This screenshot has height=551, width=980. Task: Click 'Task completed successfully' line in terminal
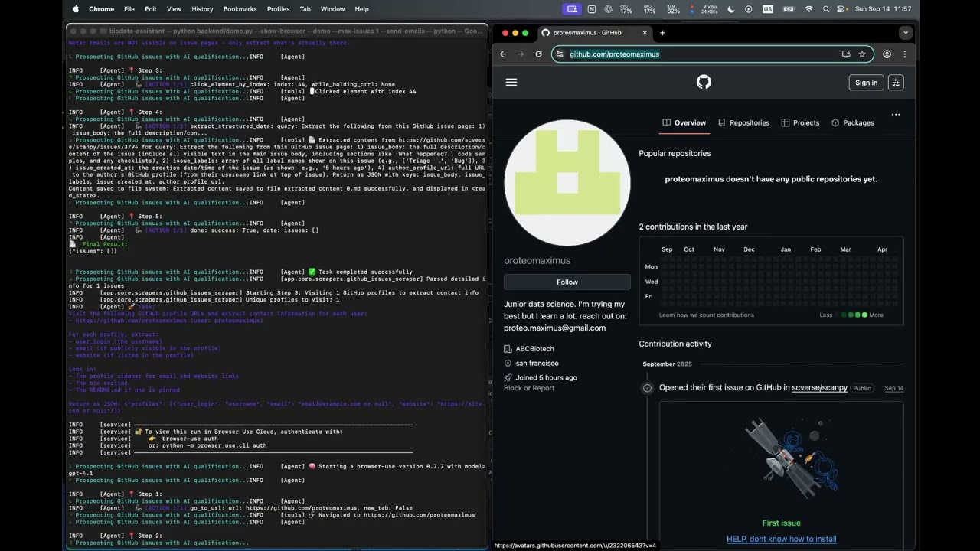364,272
